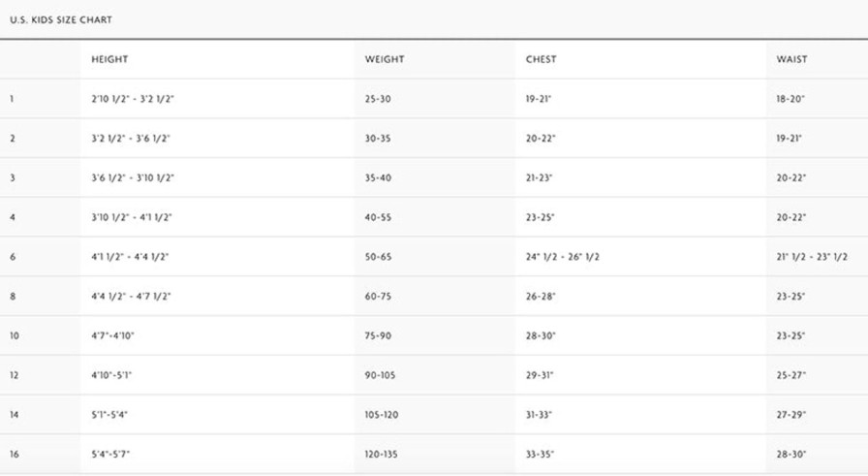Select the WEIGHT column header
The height and width of the screenshot is (476, 868).
(x=385, y=59)
